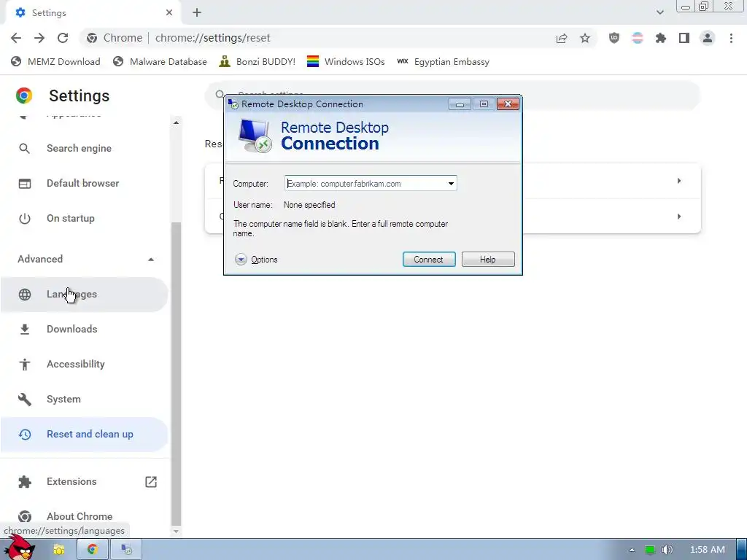Image resolution: width=747 pixels, height=560 pixels.
Task: Open the striped flag extension icon
Action: [638, 38]
